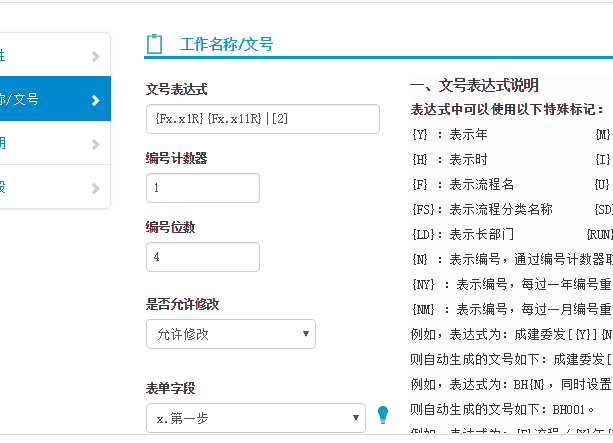Open the 是否允许修改 dropdown showing 允许修改

click(x=230, y=334)
